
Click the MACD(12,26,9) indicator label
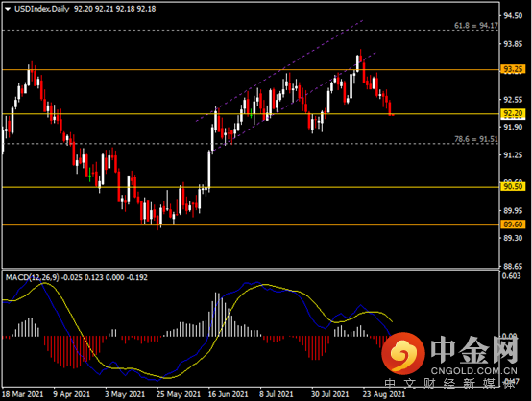pyautogui.click(x=33, y=277)
